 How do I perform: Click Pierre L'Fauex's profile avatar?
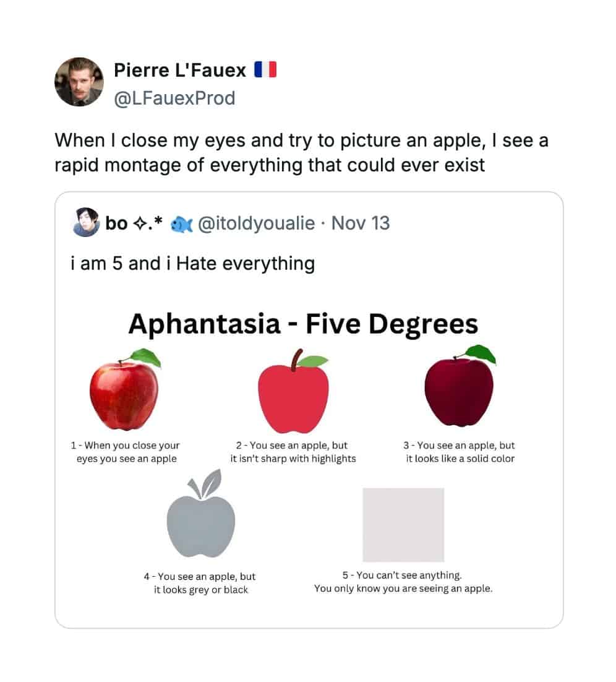coord(79,82)
